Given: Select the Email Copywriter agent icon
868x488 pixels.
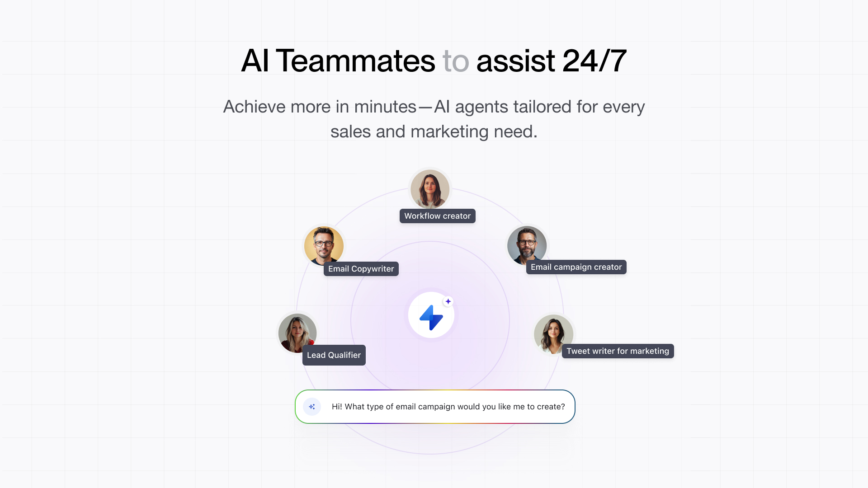Looking at the screenshot, I should 323,245.
